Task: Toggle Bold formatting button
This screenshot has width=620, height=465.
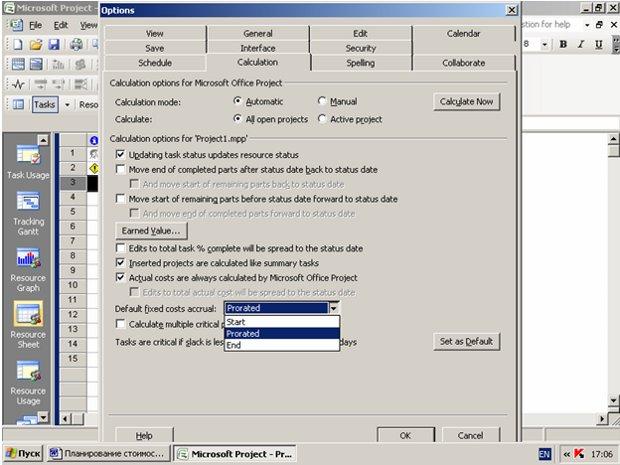Action: pos(563,44)
